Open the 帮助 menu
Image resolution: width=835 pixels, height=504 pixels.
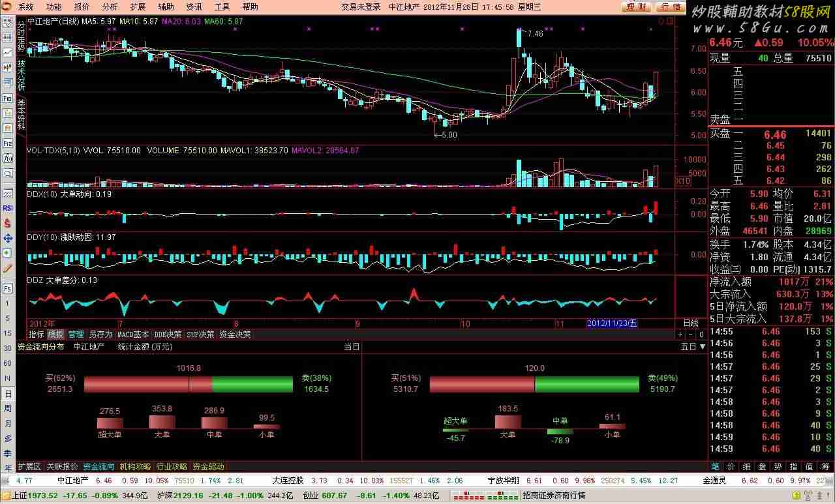coord(250,7)
